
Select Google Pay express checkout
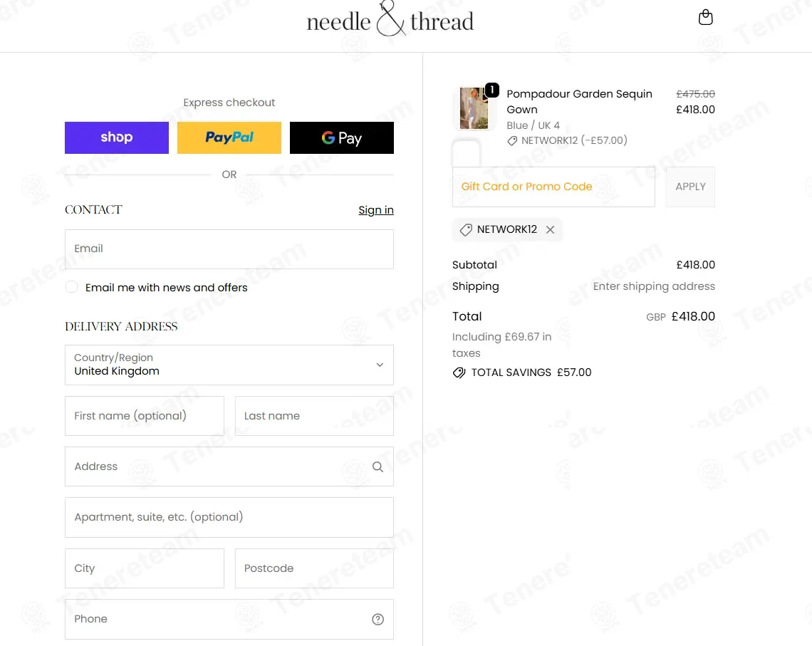coord(342,137)
